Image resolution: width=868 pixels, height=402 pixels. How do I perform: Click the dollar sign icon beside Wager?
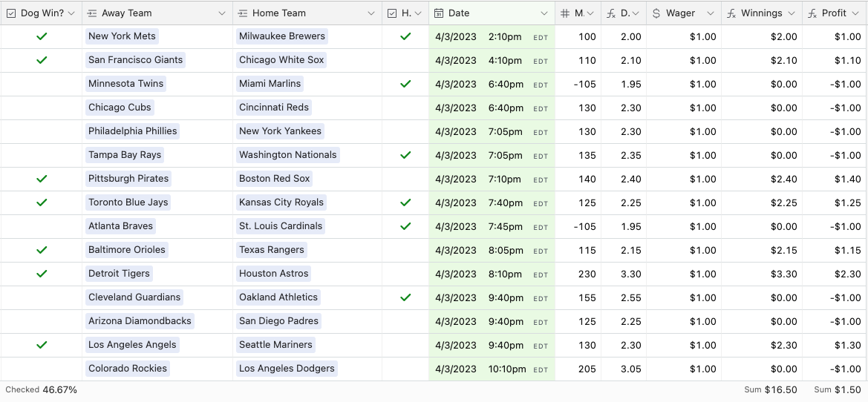(656, 13)
